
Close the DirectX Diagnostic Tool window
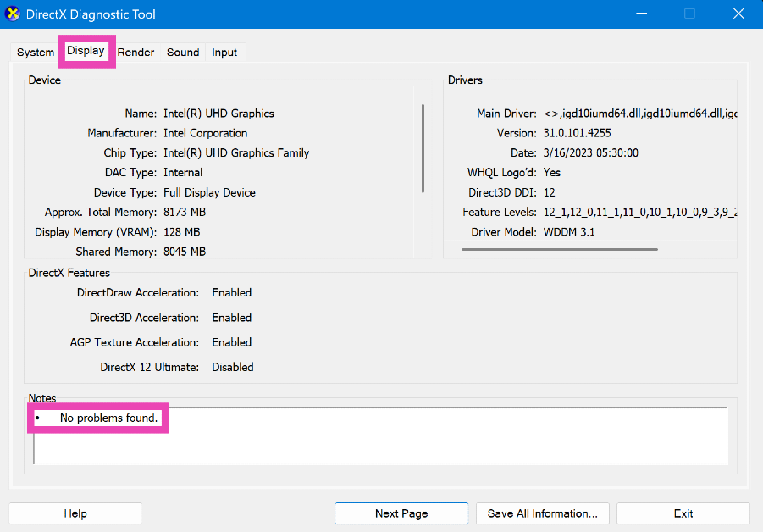coord(734,14)
